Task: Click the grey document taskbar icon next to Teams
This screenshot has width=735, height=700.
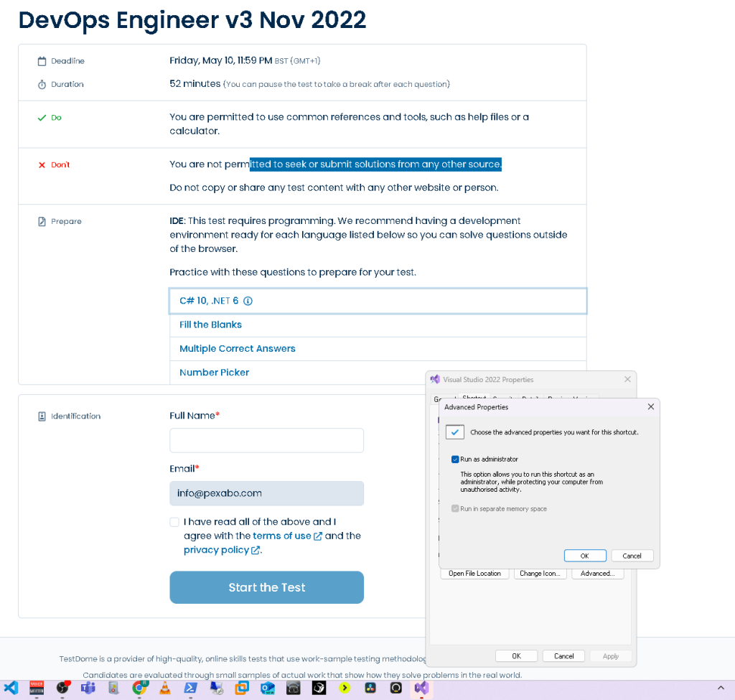Action: 113,688
